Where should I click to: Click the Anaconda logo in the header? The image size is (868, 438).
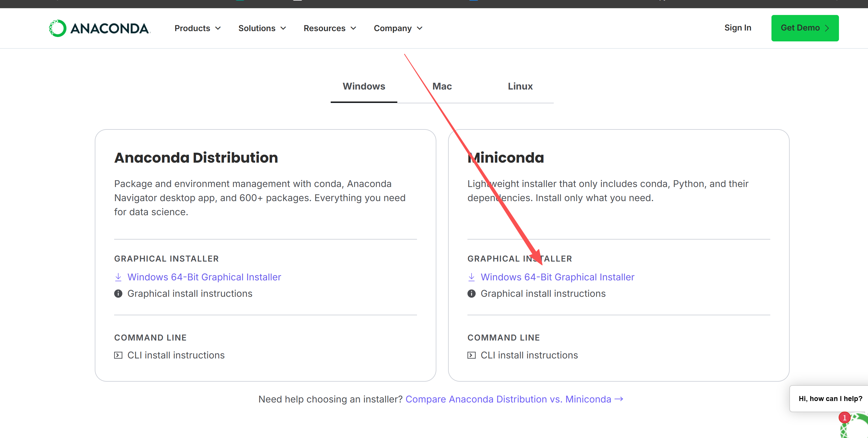click(99, 28)
